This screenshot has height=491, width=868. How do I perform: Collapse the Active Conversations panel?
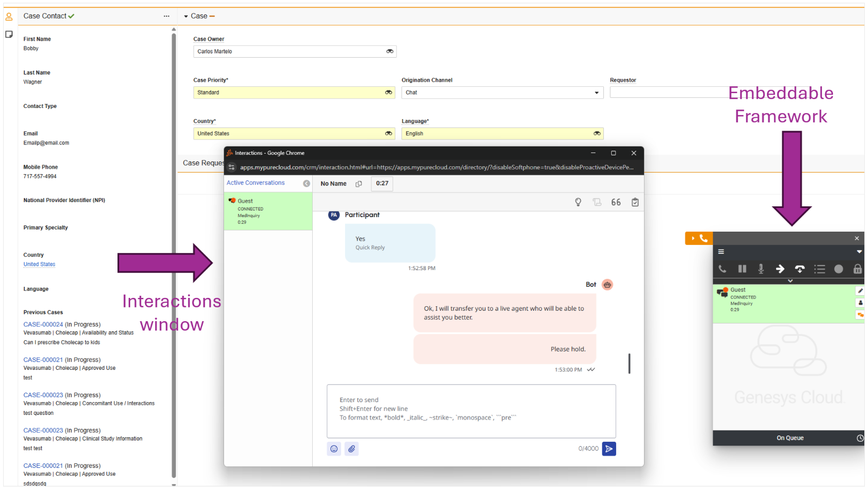click(x=306, y=184)
